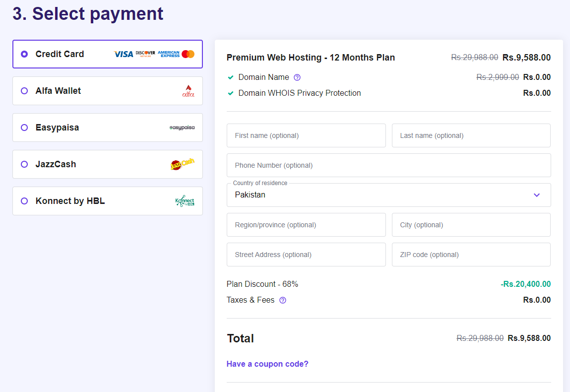Choose the Easypaisa payment radio button
Screen dimensions: 570x392
click(24, 128)
